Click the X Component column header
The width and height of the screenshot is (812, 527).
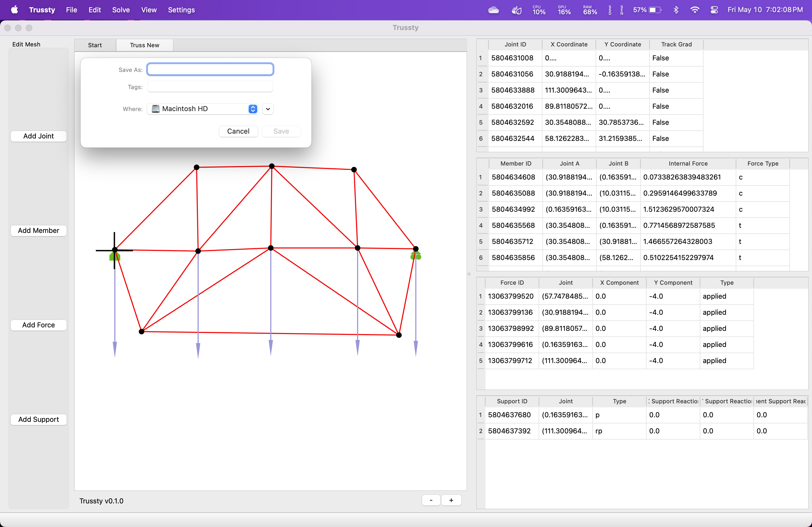[x=619, y=283]
